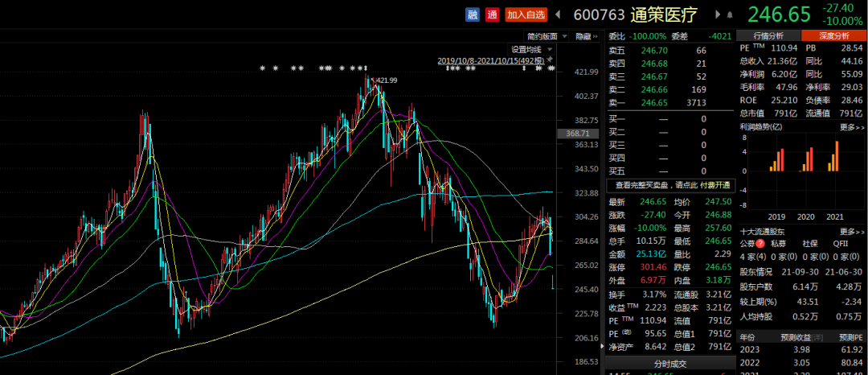868x375 pixels.
Task: Click 付费开通 paid order-book link
Action: click(715, 185)
